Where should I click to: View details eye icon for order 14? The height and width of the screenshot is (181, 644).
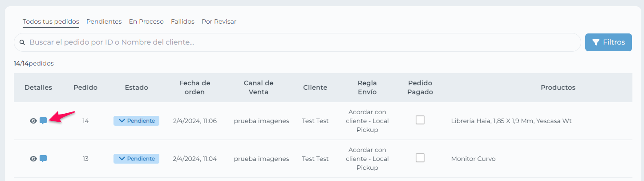33,121
